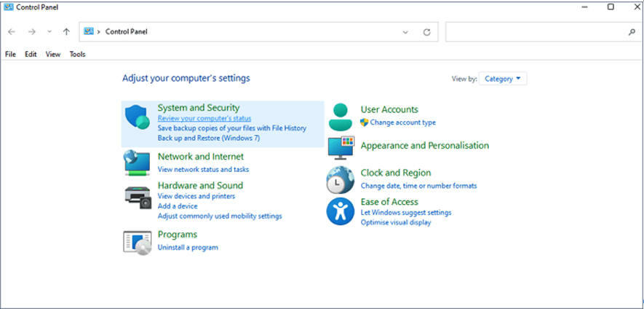644x309 pixels.
Task: Open the Network and Internet globe icon
Action: pyautogui.click(x=137, y=163)
